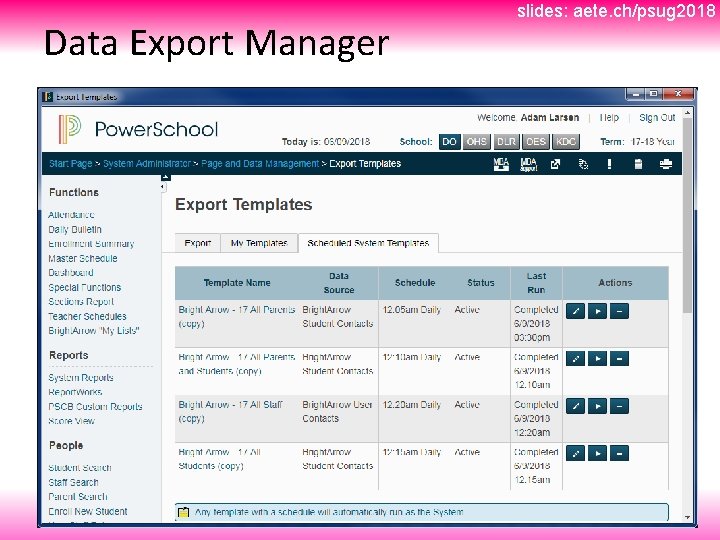
Task: Open BrightArrow "My Lists" link
Action: 94,331
